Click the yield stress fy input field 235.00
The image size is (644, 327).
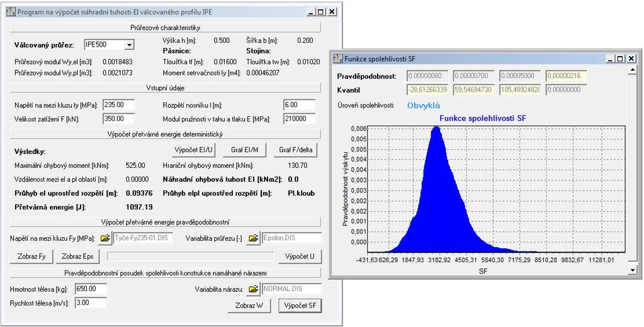(x=118, y=105)
